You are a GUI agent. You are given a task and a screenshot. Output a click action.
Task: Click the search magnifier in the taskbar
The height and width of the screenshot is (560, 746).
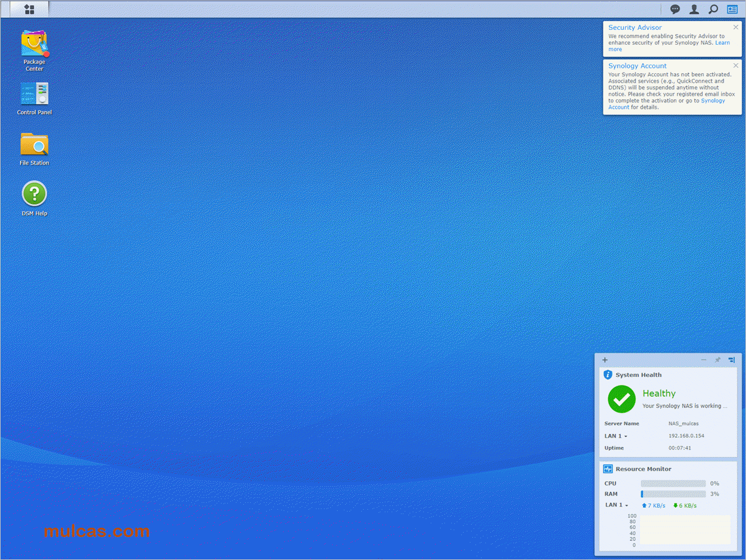(x=713, y=9)
